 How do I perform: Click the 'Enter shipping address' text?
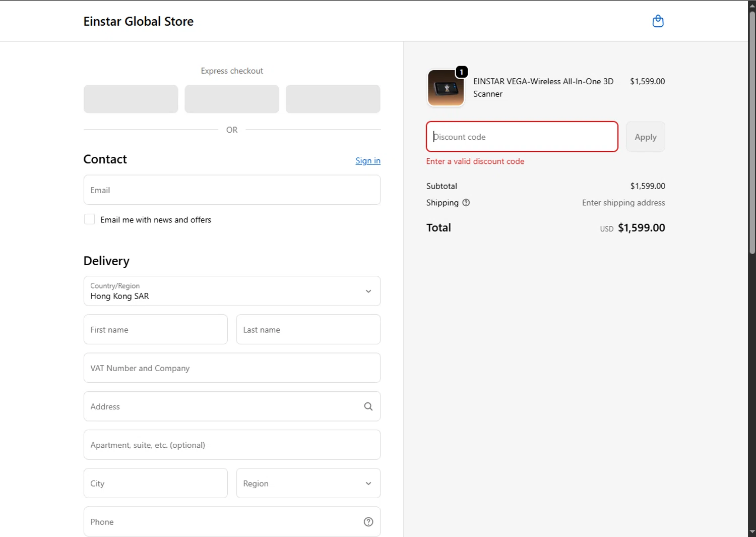[623, 203]
